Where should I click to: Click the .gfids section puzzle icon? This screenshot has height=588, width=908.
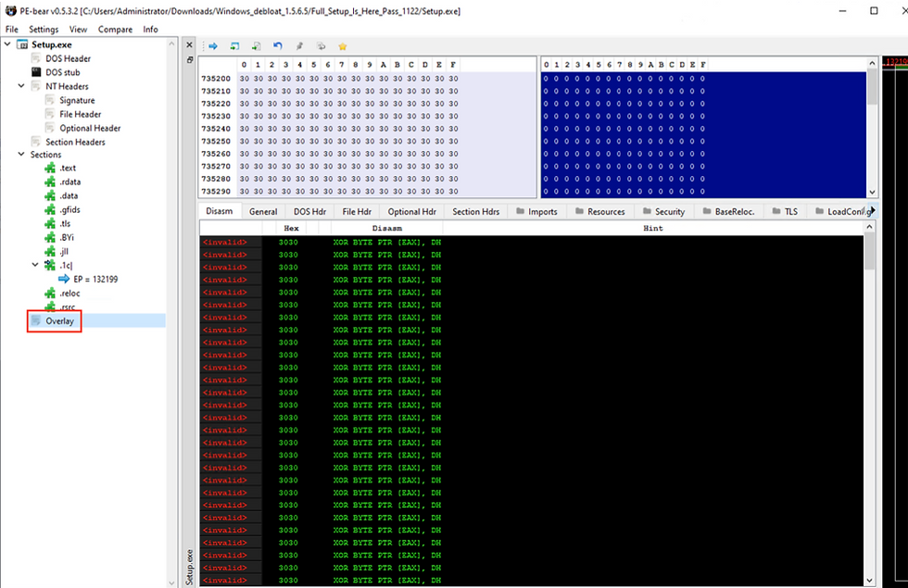(50, 209)
